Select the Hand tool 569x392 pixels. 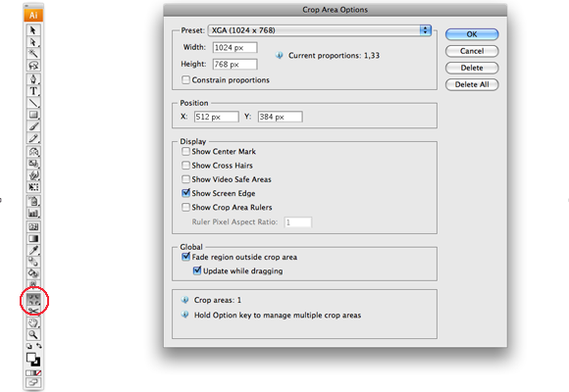tap(33, 322)
